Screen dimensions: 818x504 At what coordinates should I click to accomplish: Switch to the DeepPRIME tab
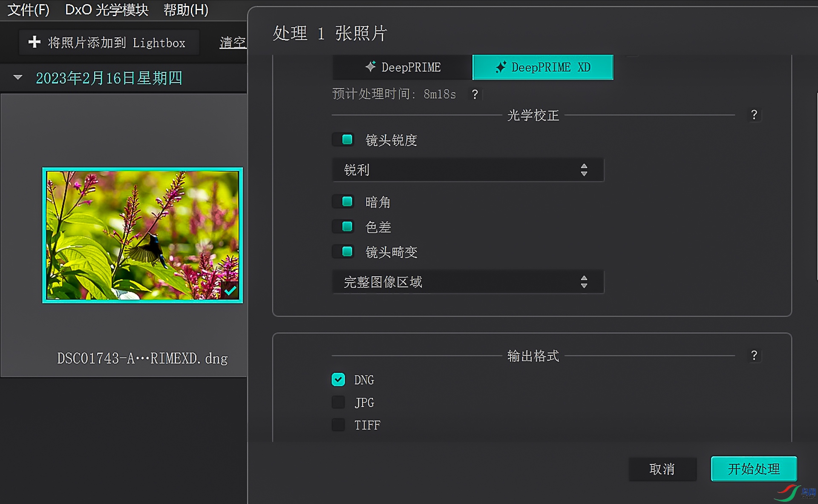click(x=403, y=67)
